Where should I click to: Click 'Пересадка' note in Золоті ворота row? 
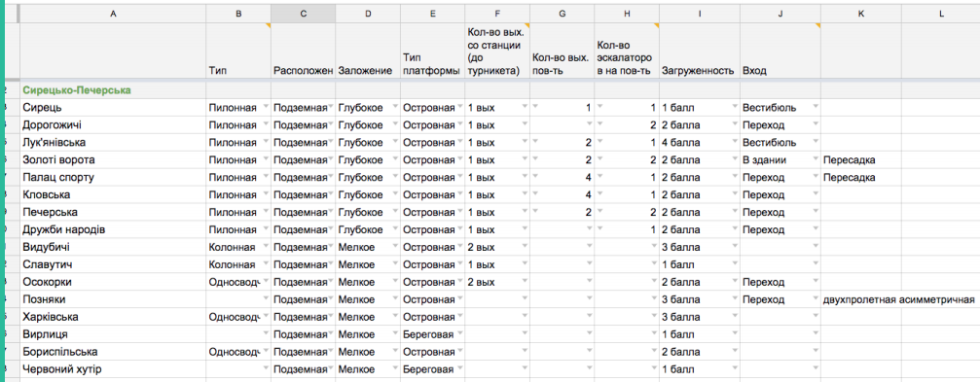850,159
